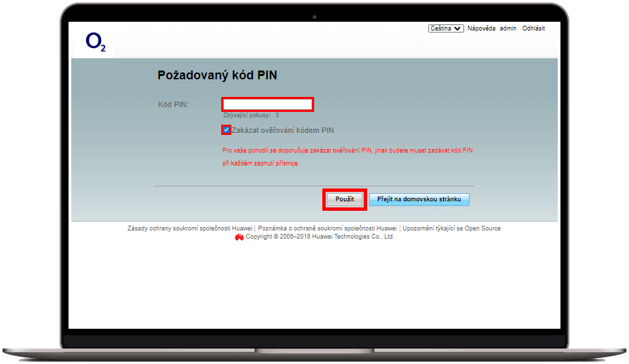The image size is (629, 364).
Task: Open the Nápověda help link
Action: [x=481, y=28]
